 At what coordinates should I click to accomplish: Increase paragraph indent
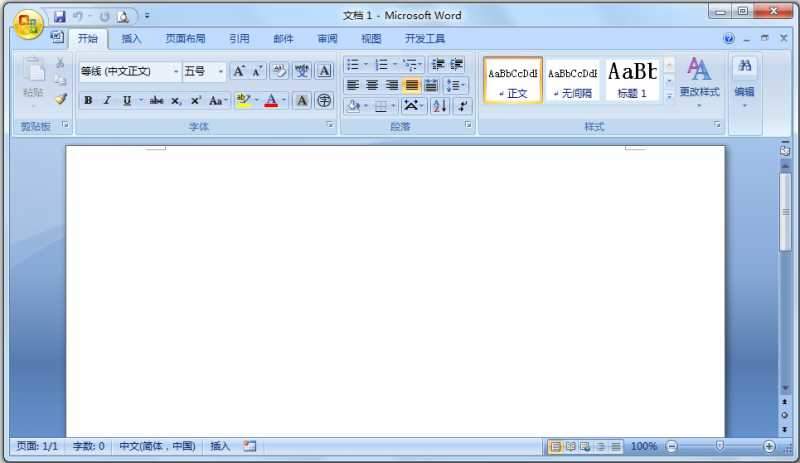[x=456, y=64]
